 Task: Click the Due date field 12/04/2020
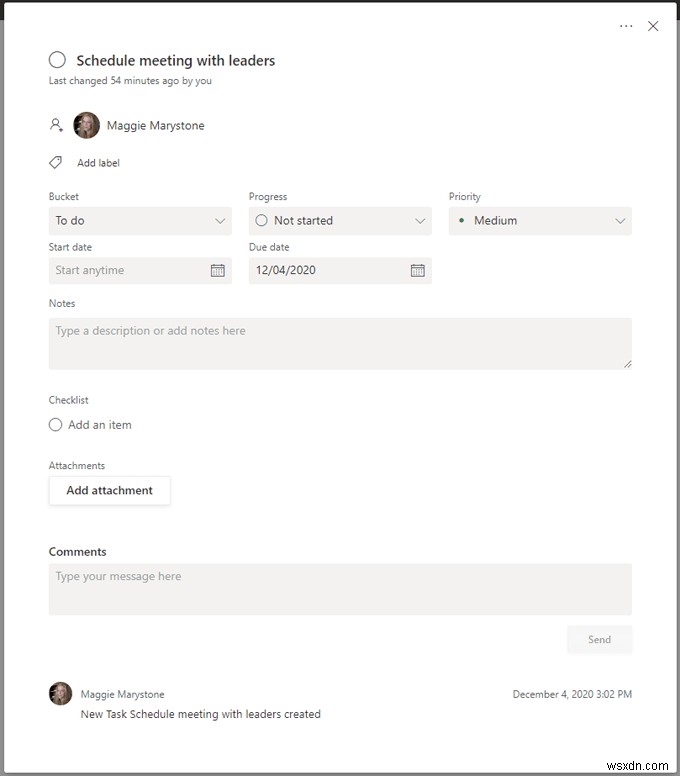[340, 270]
